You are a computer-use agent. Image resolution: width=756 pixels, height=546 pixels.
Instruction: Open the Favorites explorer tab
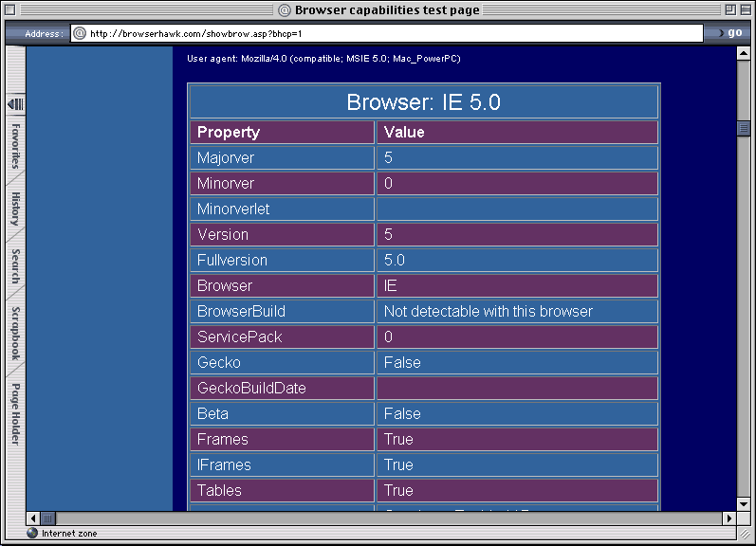[x=16, y=145]
